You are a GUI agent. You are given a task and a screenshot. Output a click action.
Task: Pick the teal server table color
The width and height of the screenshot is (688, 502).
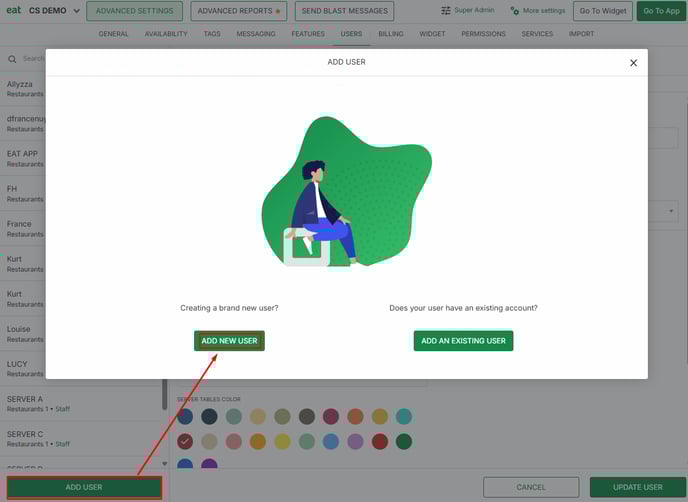click(404, 416)
